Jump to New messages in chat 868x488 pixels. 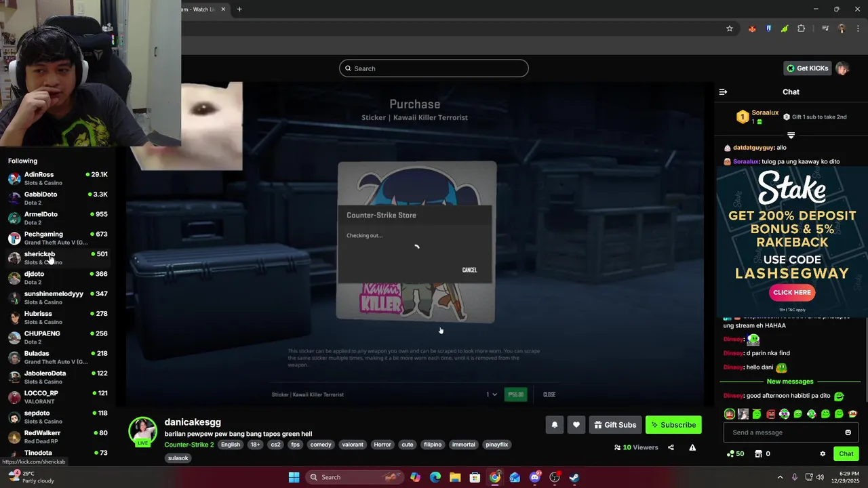[790, 382]
